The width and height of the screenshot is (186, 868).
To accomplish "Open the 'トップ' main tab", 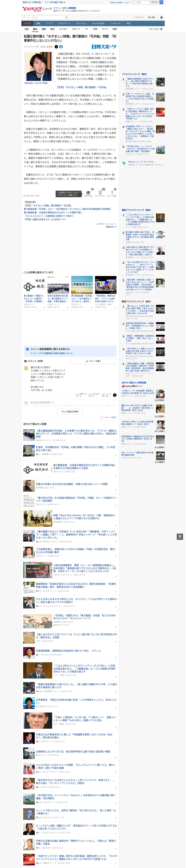I will click(x=27, y=24).
